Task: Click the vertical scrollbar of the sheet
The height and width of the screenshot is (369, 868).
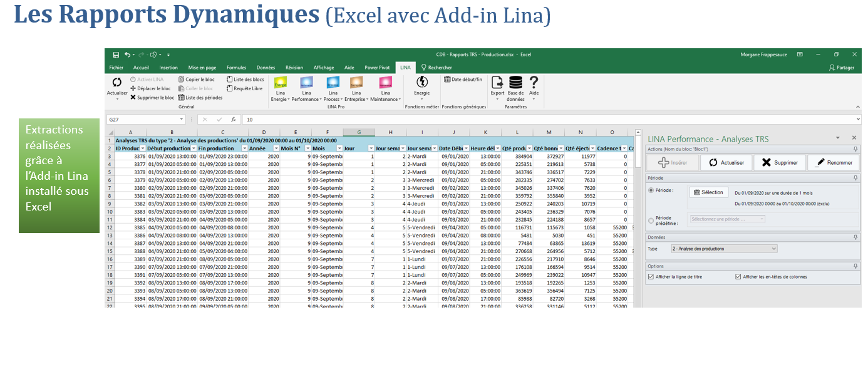Action: pyautogui.click(x=638, y=219)
